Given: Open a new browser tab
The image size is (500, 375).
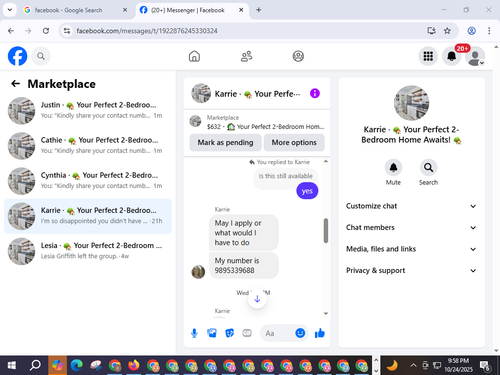Looking at the screenshot, I should coord(259,10).
